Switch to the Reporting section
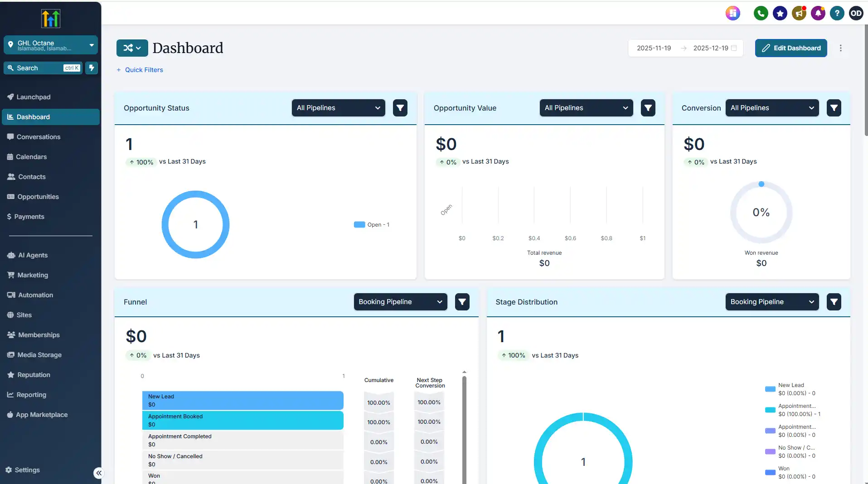The height and width of the screenshot is (484, 868). [31, 394]
